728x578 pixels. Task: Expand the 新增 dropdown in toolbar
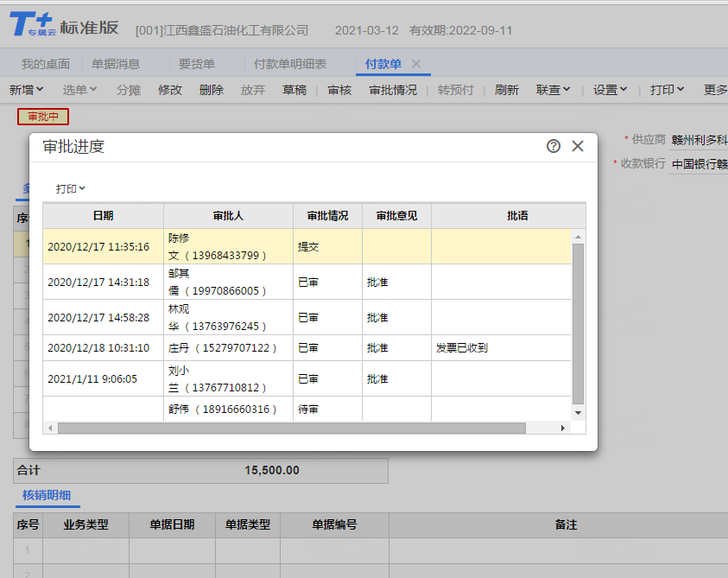tap(27, 90)
